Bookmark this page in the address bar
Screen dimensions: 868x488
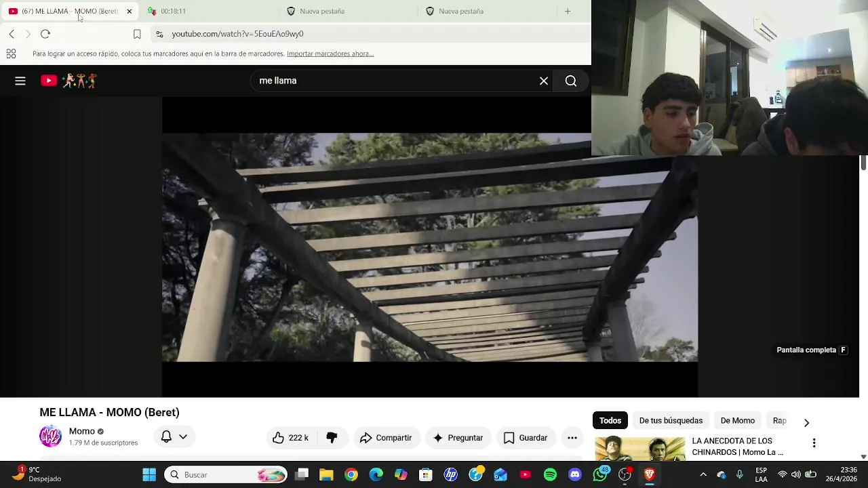point(137,34)
